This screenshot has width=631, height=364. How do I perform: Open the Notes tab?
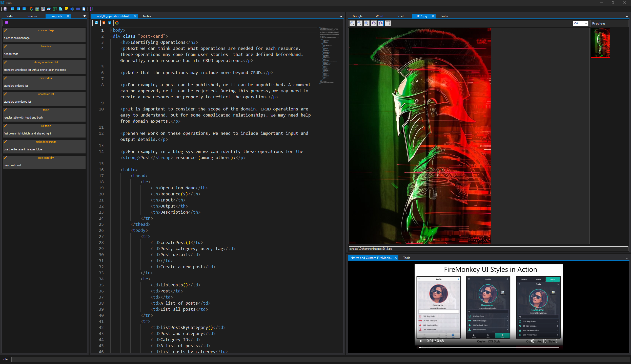[147, 16]
